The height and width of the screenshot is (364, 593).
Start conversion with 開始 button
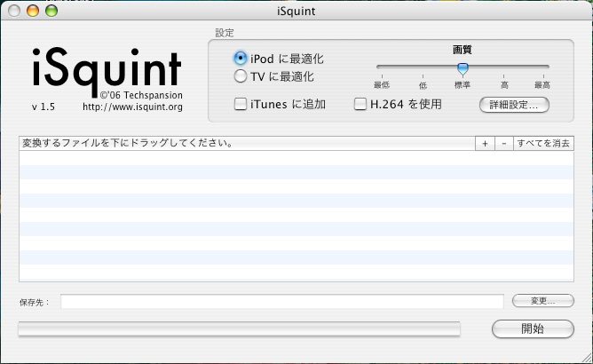tap(533, 328)
